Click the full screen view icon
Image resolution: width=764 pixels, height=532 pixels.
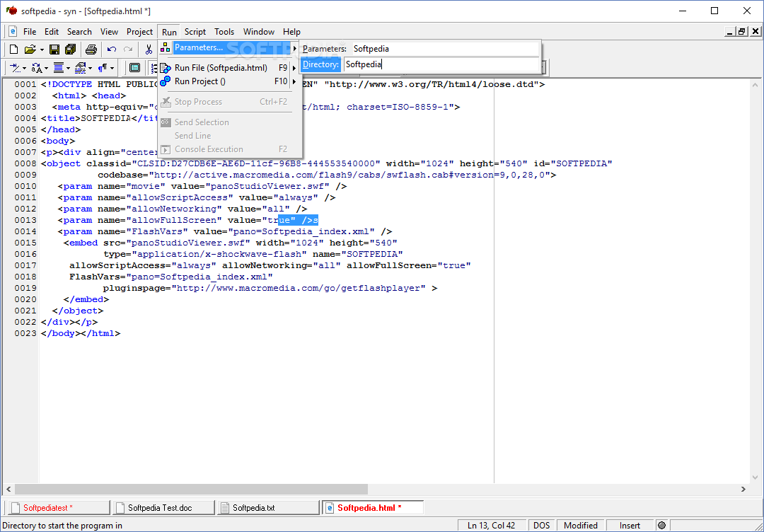[134, 68]
